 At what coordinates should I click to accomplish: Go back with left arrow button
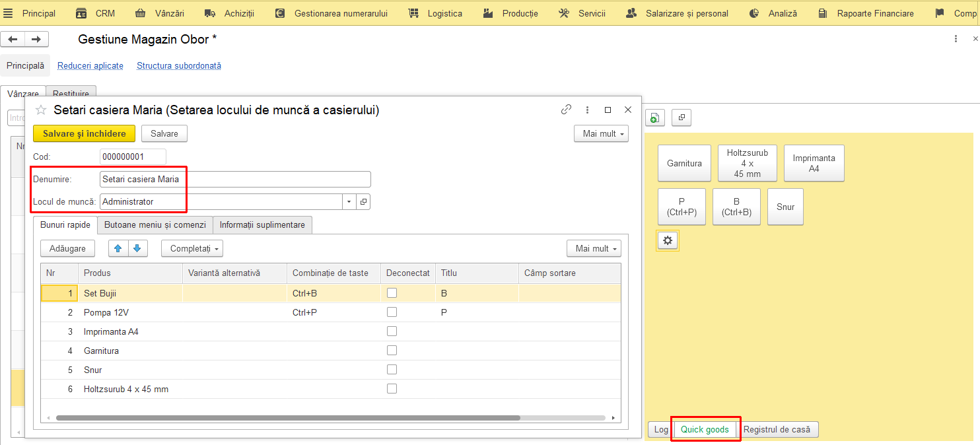click(13, 40)
